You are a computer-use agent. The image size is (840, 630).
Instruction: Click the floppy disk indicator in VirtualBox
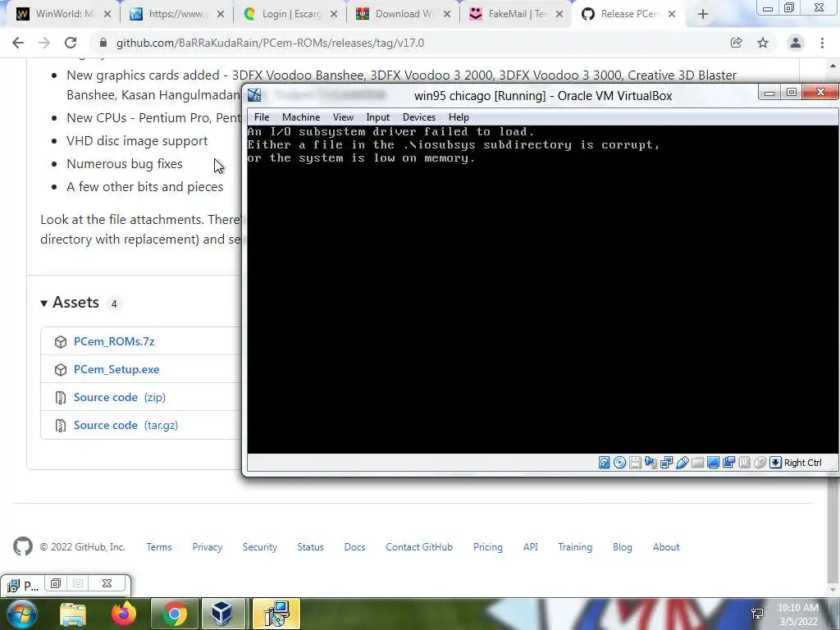pyautogui.click(x=635, y=463)
